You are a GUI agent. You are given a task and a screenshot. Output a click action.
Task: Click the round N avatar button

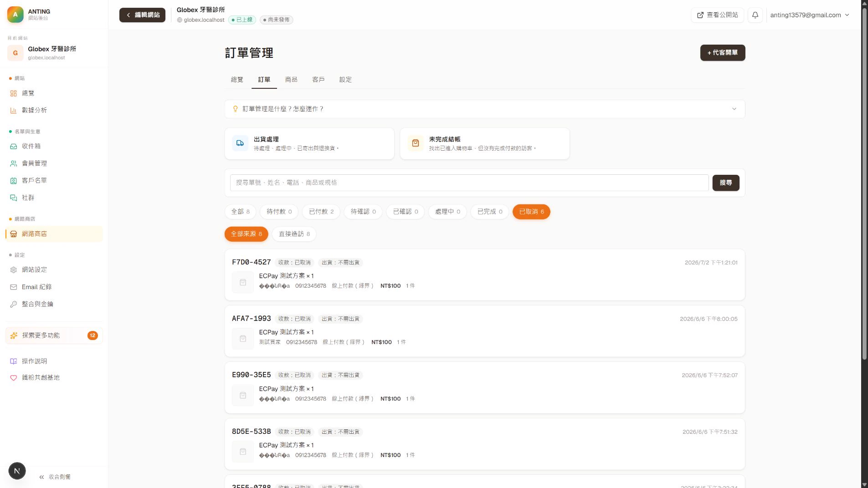(x=17, y=471)
